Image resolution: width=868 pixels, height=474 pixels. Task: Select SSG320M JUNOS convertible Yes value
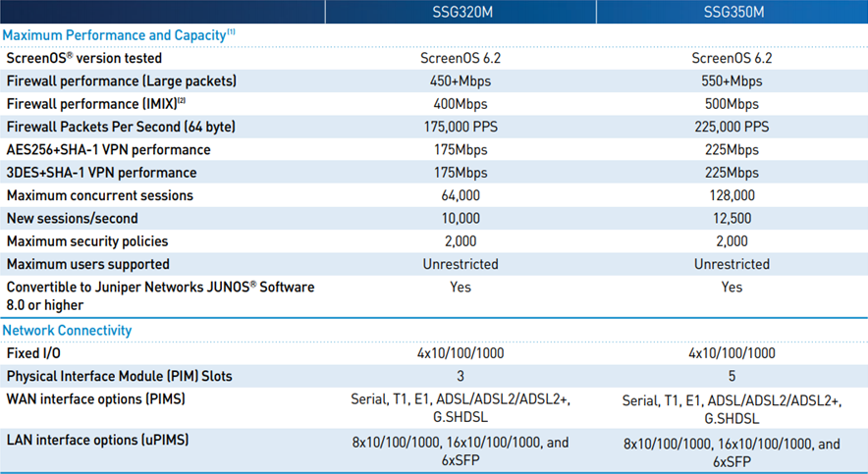(461, 288)
